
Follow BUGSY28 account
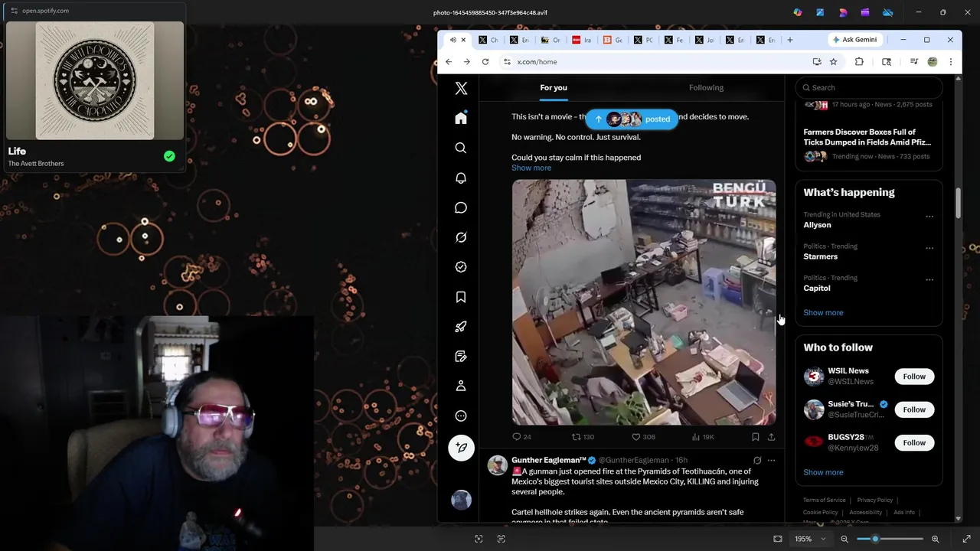914,442
